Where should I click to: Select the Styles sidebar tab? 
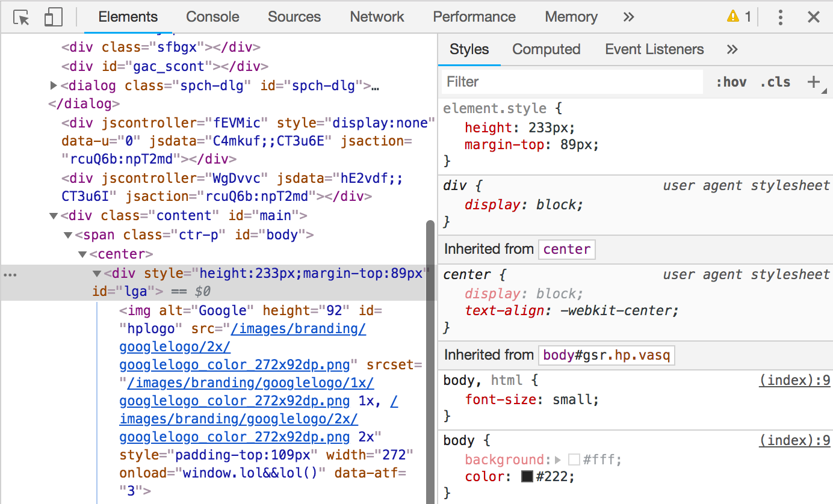pyautogui.click(x=469, y=49)
